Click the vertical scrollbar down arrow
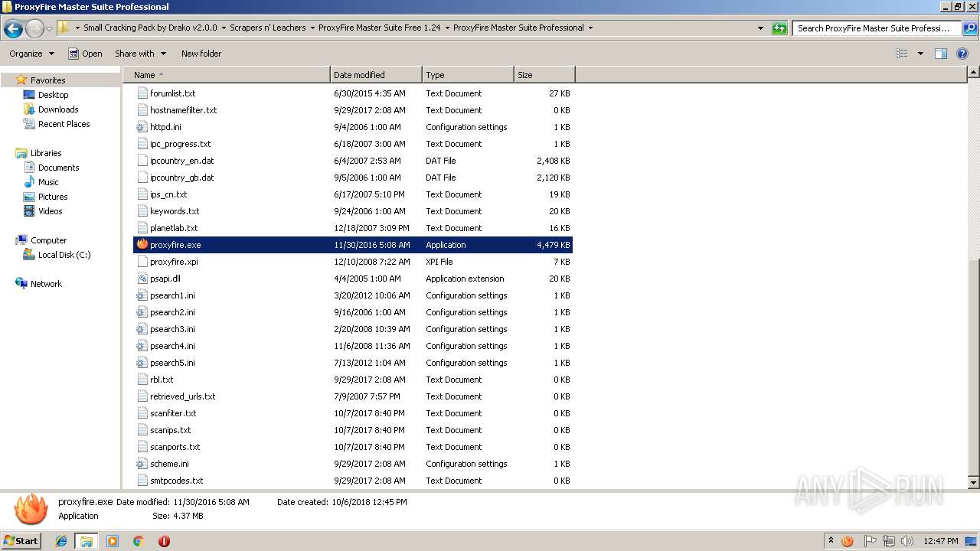The width and height of the screenshot is (980, 551). [973, 483]
